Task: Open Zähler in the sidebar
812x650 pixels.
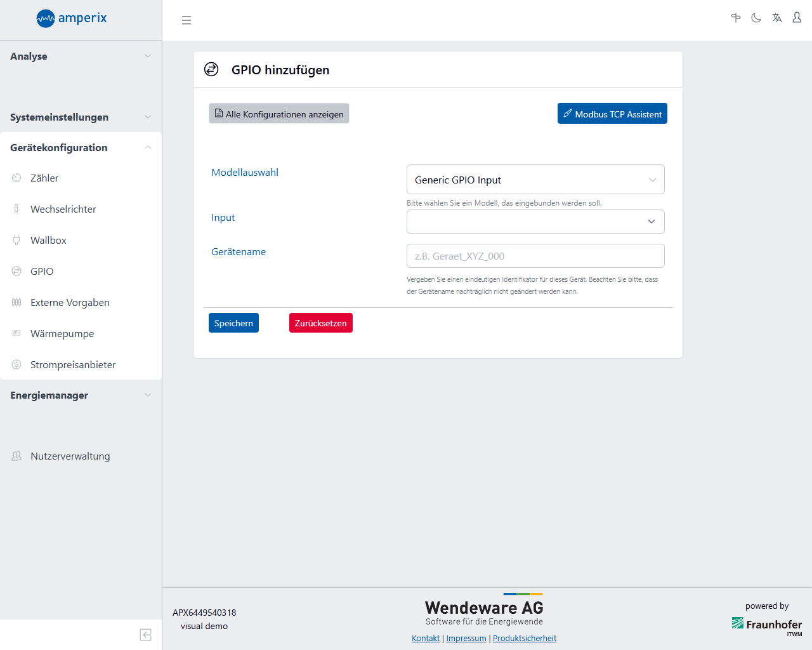Action: click(44, 178)
